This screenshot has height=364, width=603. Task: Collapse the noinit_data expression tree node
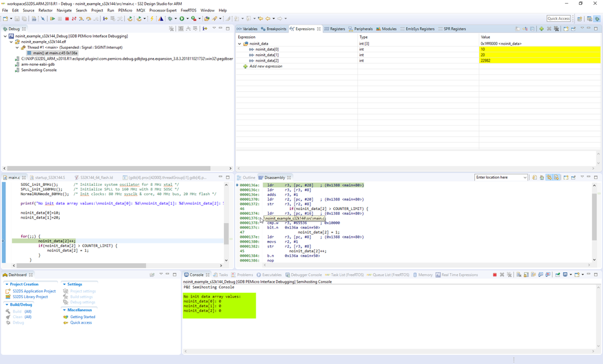click(x=240, y=44)
